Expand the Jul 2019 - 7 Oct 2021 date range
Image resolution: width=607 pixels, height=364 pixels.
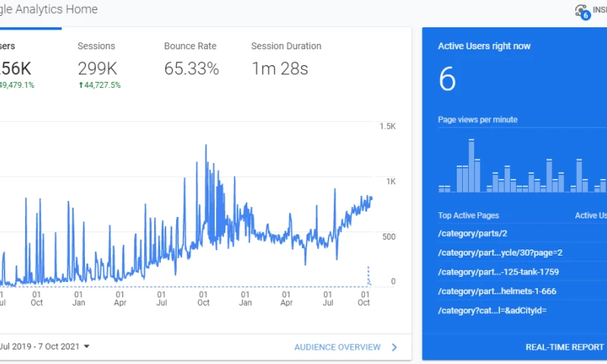46,347
